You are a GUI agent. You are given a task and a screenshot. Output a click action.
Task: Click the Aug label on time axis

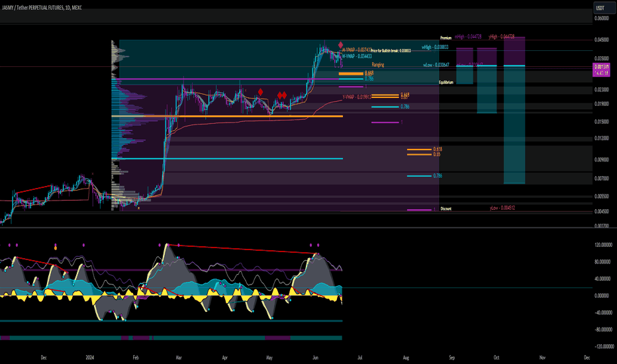pos(406,357)
